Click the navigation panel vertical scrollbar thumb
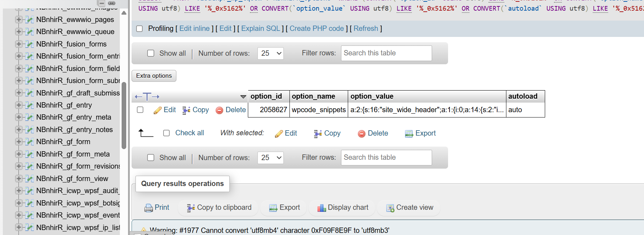 pyautogui.click(x=124, y=115)
